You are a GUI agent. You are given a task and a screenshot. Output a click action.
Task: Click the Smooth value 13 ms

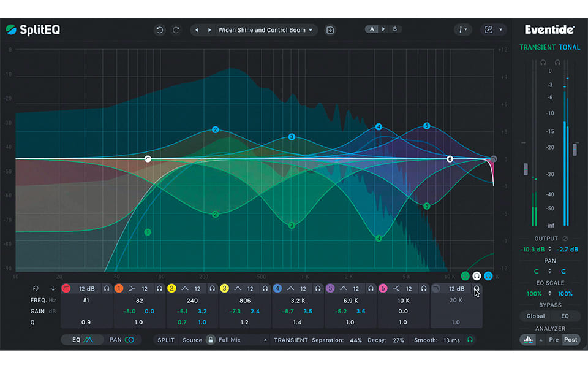pos(451,340)
